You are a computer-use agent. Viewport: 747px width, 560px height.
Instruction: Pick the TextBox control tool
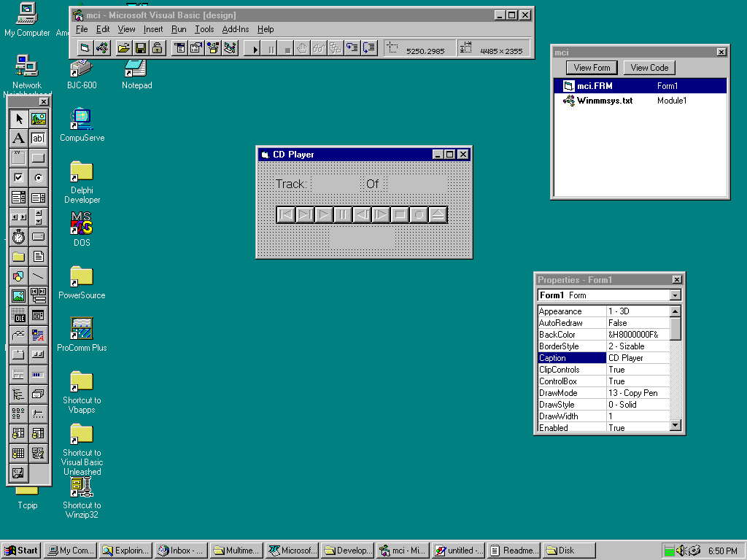(38, 139)
